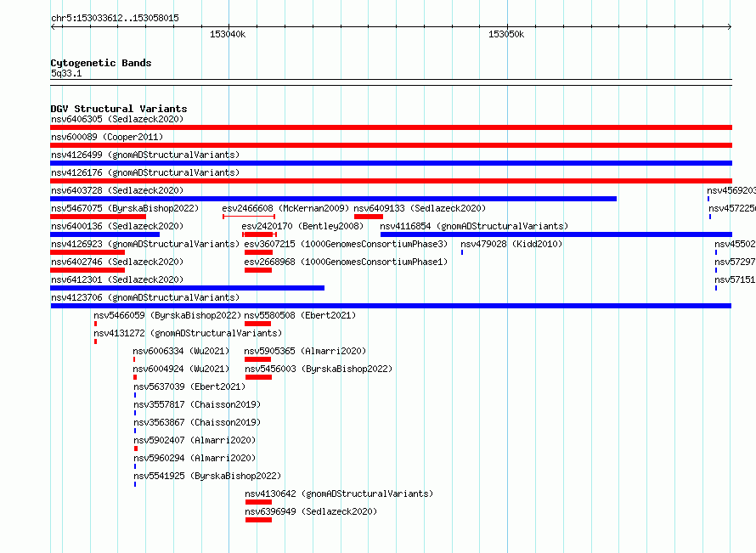
Task: Open nsv3557817 (Chaisson2019) label
Action: pyautogui.click(x=197, y=404)
